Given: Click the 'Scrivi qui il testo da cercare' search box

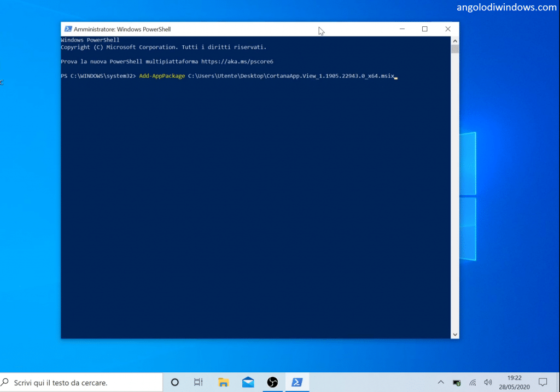Looking at the screenshot, I should (82, 382).
